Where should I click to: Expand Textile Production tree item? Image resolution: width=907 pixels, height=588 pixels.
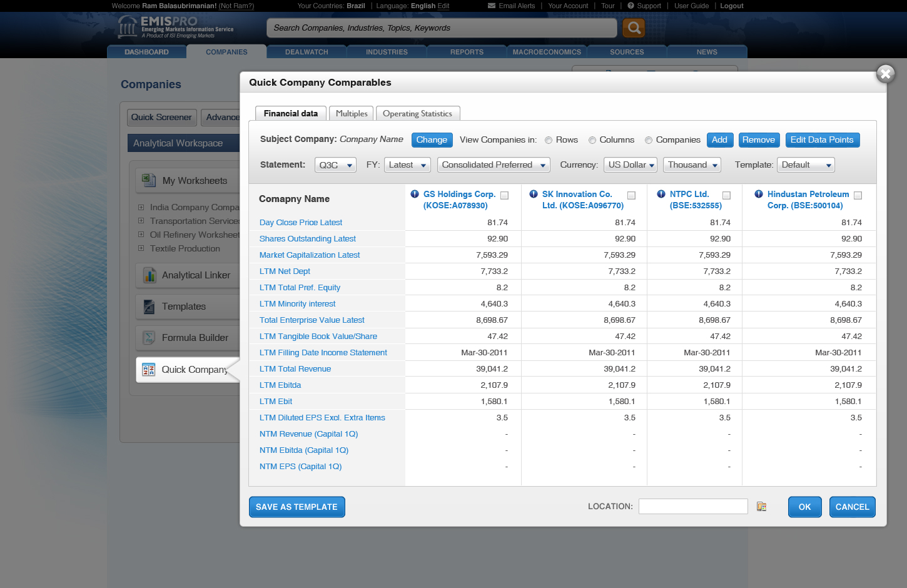pyautogui.click(x=141, y=248)
